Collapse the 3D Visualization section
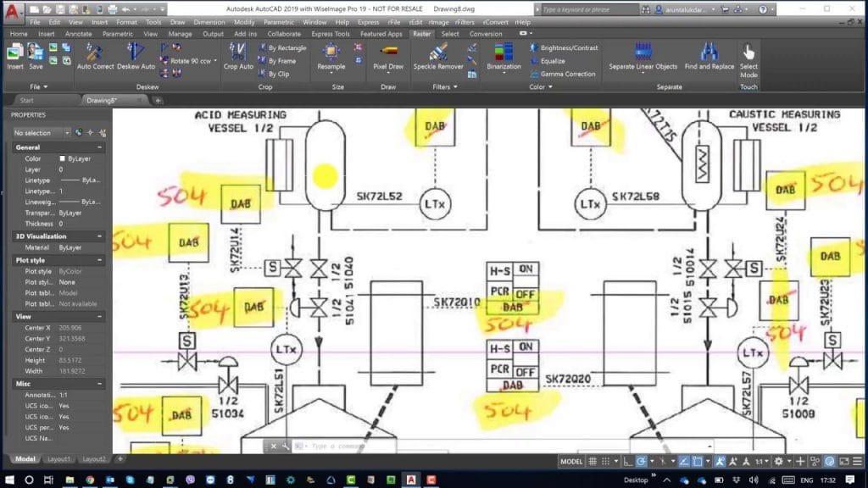This screenshot has width=868, height=488. tap(100, 236)
